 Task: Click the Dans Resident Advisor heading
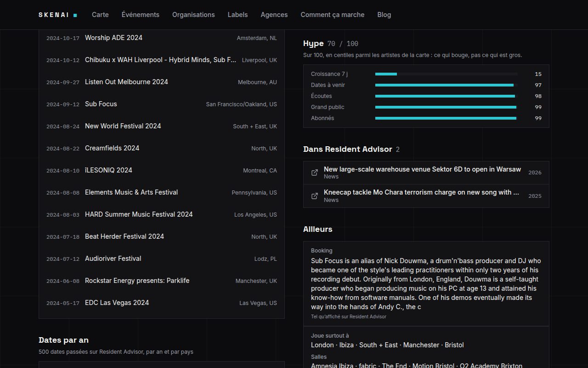348,149
